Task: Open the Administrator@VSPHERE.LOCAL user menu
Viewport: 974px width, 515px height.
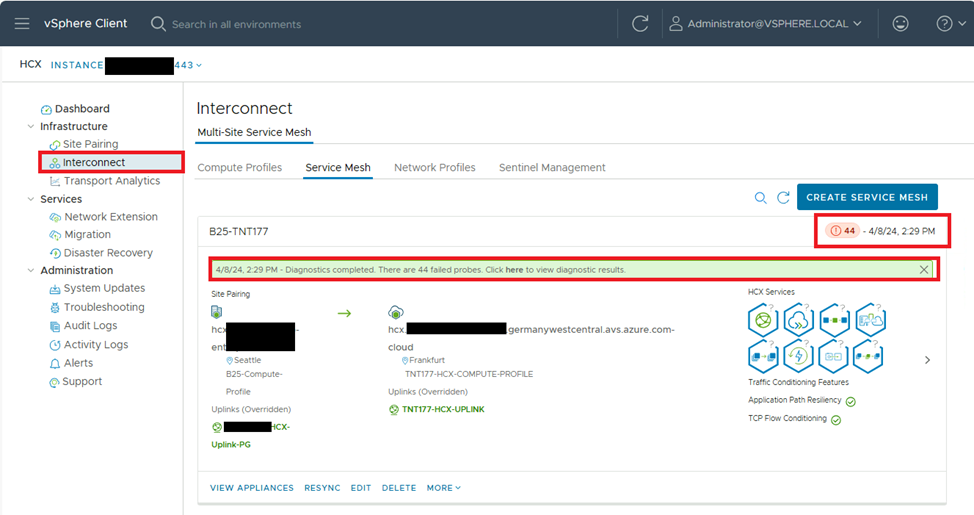Action: click(x=765, y=24)
